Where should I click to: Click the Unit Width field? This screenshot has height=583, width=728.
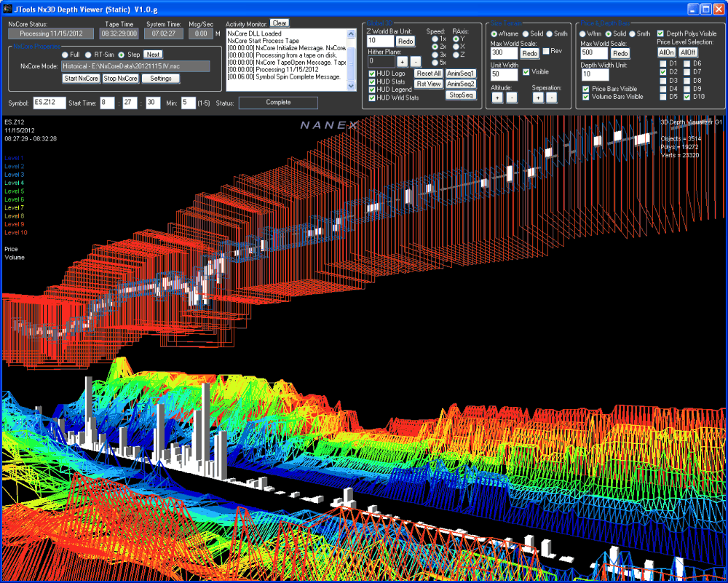[505, 75]
